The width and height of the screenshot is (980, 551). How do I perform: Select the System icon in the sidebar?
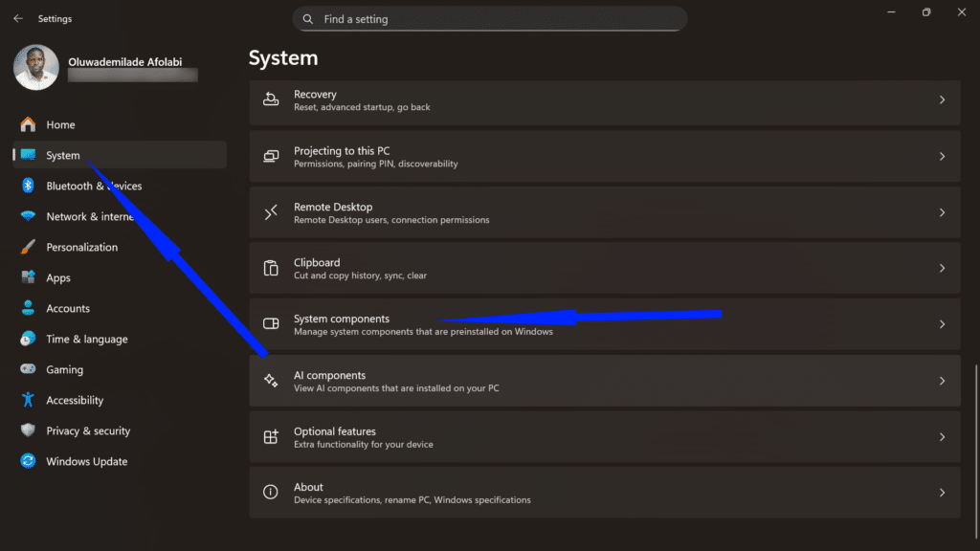[29, 155]
